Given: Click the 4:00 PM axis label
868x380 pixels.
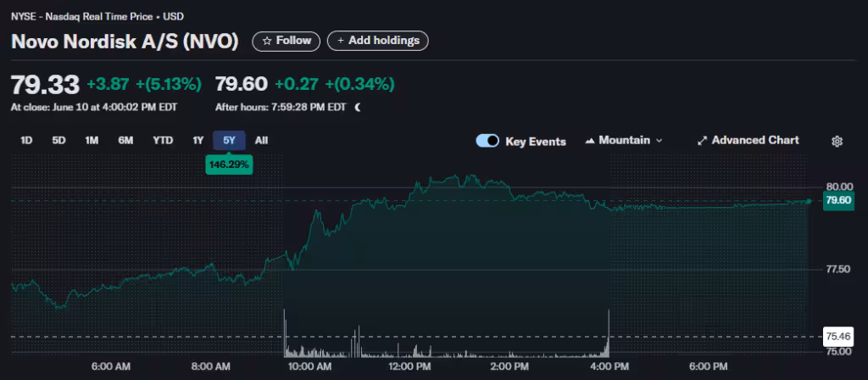Looking at the screenshot, I should pos(609,366).
